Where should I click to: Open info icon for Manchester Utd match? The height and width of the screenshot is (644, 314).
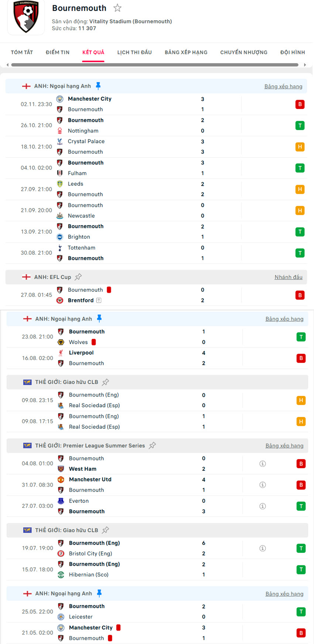pos(263,485)
